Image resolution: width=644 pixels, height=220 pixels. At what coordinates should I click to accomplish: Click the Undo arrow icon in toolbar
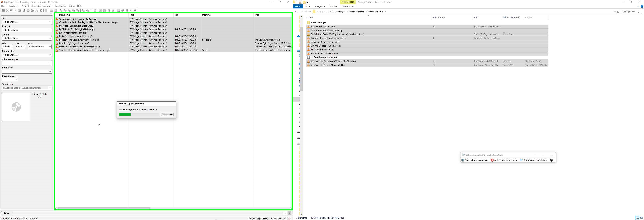pos(12,10)
